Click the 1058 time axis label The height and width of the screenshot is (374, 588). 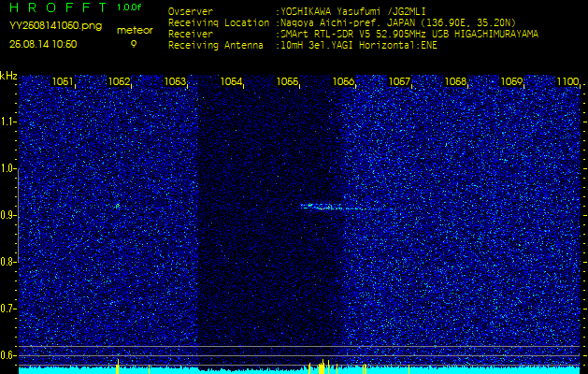pos(455,81)
